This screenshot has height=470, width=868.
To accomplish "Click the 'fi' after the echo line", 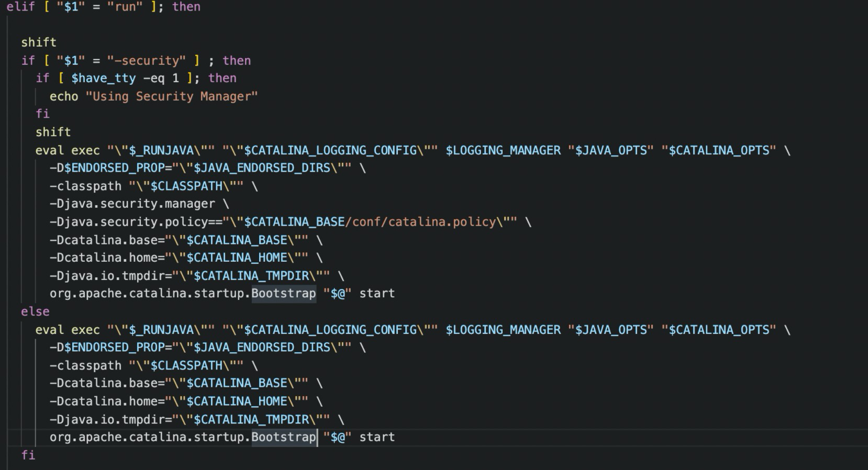I will 42,114.
